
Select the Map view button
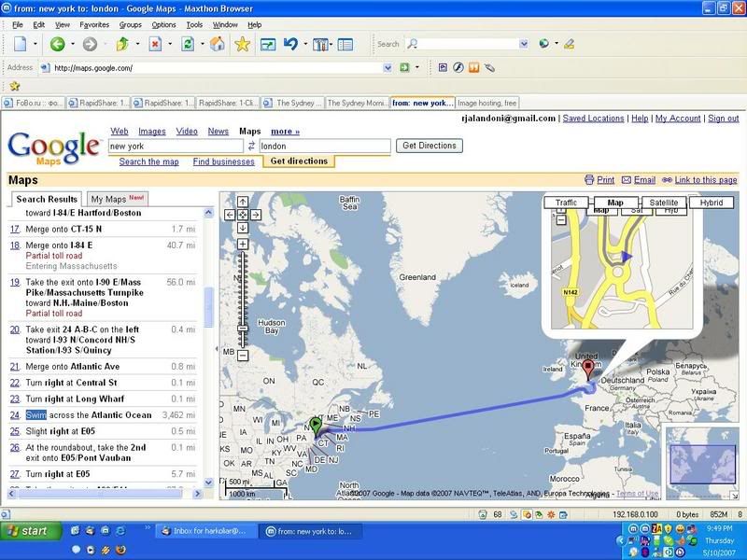click(615, 203)
